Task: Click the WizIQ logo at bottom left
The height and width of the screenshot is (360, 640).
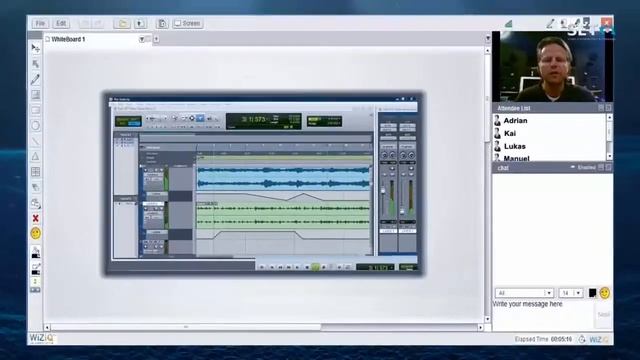Action: (x=42, y=339)
